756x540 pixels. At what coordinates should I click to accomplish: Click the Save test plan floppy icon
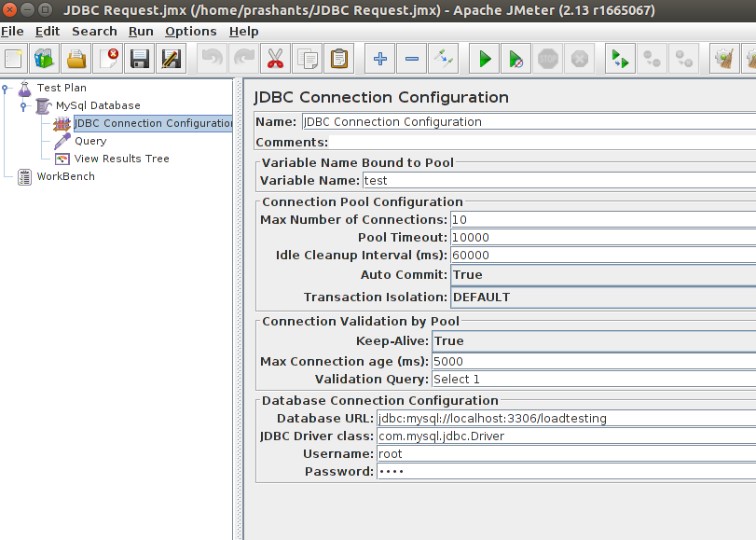tap(140, 59)
